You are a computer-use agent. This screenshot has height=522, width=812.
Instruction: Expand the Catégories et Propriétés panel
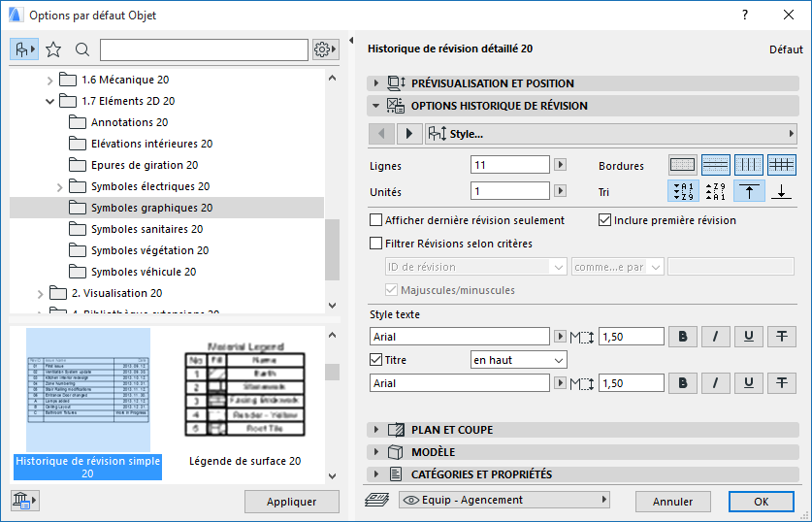[376, 474]
